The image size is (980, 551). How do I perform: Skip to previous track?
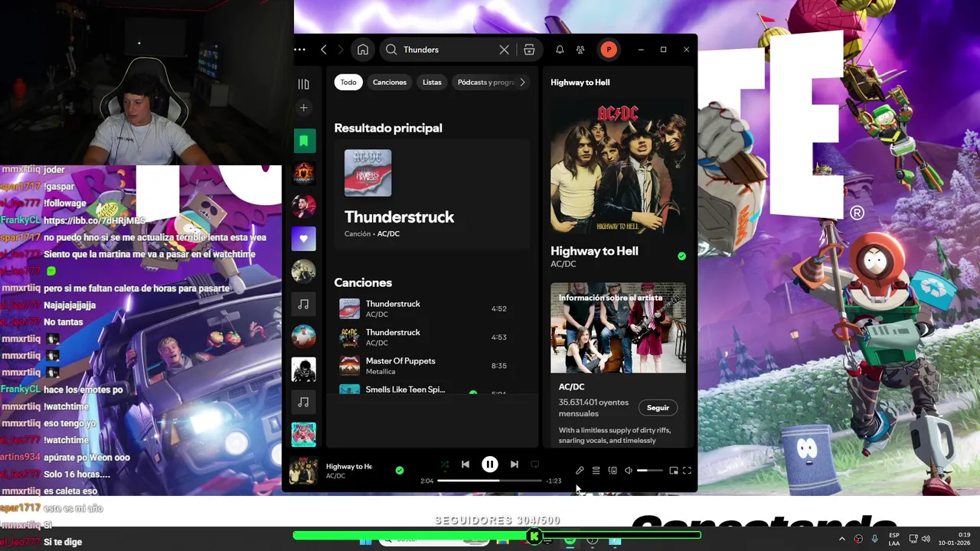click(465, 465)
